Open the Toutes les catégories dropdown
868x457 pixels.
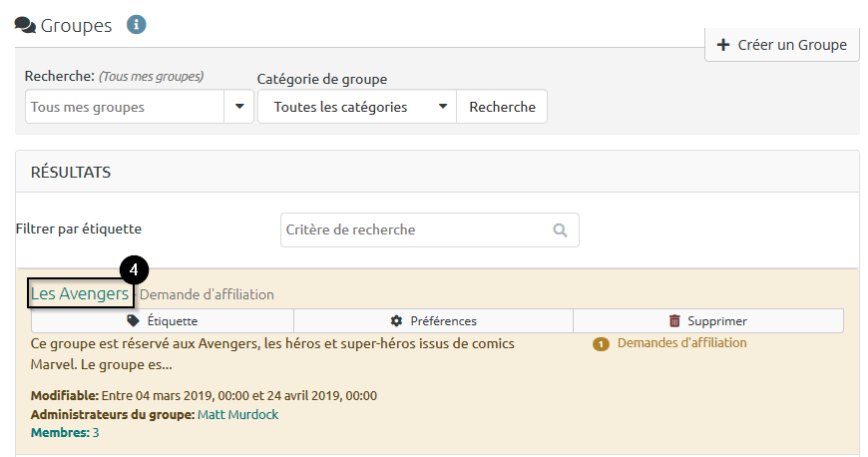click(x=356, y=107)
